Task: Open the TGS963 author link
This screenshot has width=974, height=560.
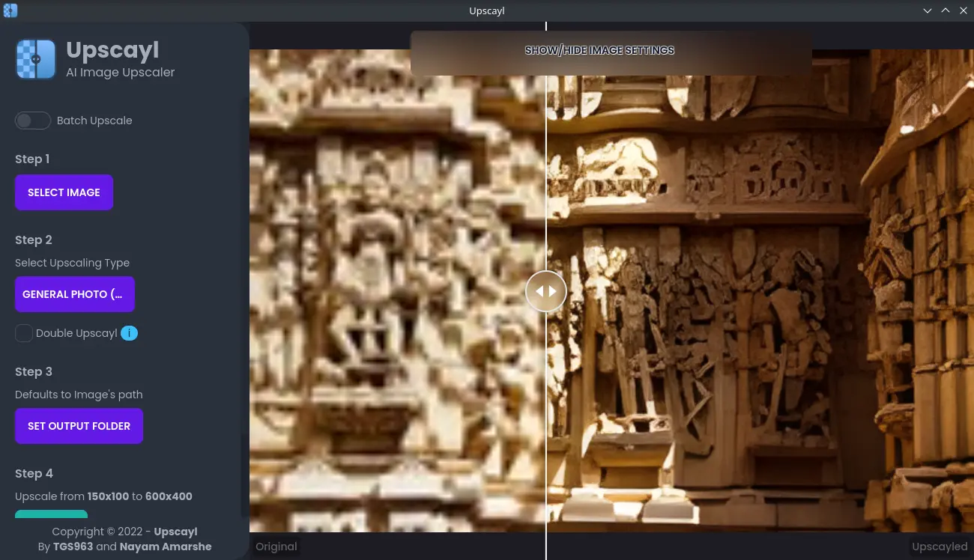Action: [73, 547]
